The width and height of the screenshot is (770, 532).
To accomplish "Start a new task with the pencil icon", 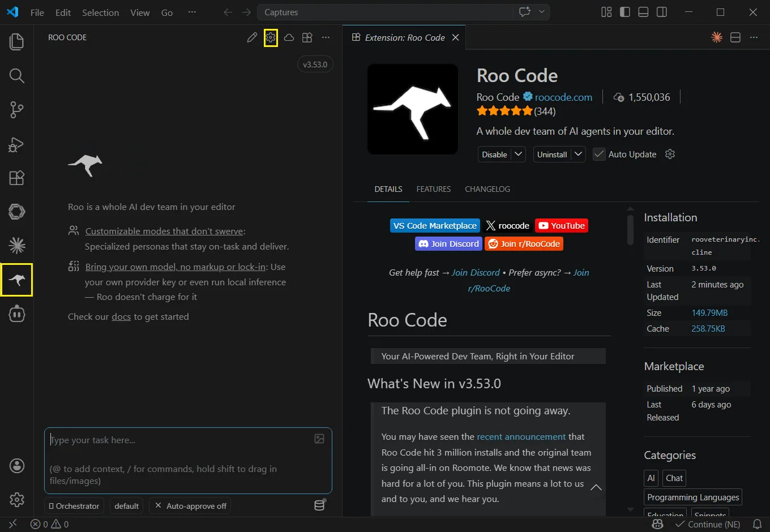I will pos(252,37).
